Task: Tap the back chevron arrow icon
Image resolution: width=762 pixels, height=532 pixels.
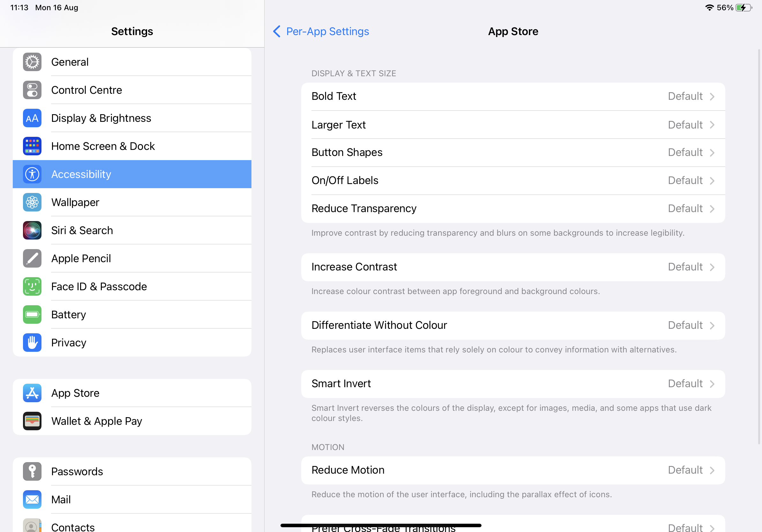Action: 277,32
